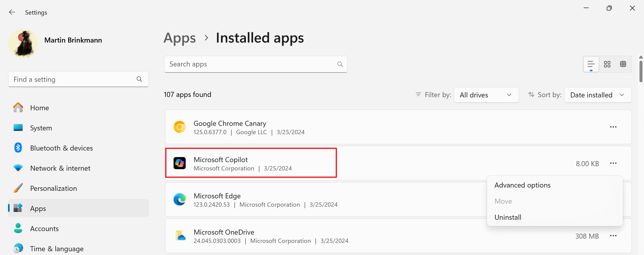The height and width of the screenshot is (255, 644).
Task: Click the three dots next to Microsoft Copilot
Action: tap(613, 163)
